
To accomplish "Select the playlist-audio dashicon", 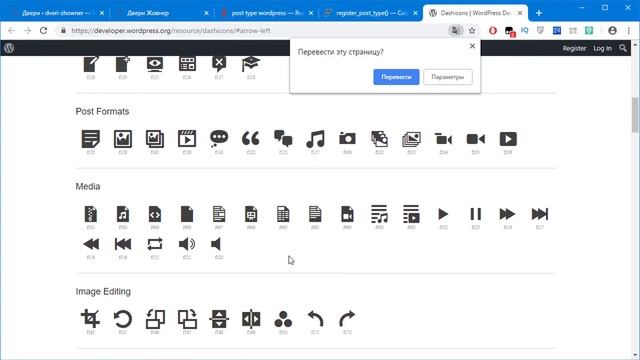I will pos(379,214).
